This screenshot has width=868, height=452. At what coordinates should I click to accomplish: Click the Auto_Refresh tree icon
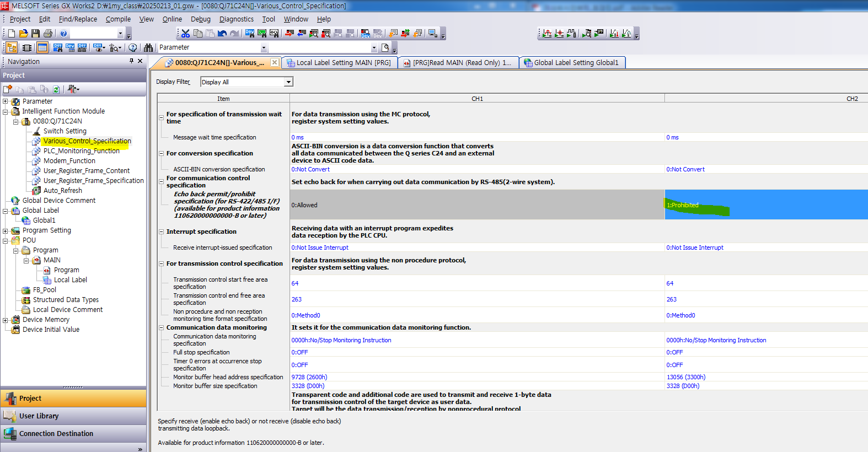(x=36, y=191)
